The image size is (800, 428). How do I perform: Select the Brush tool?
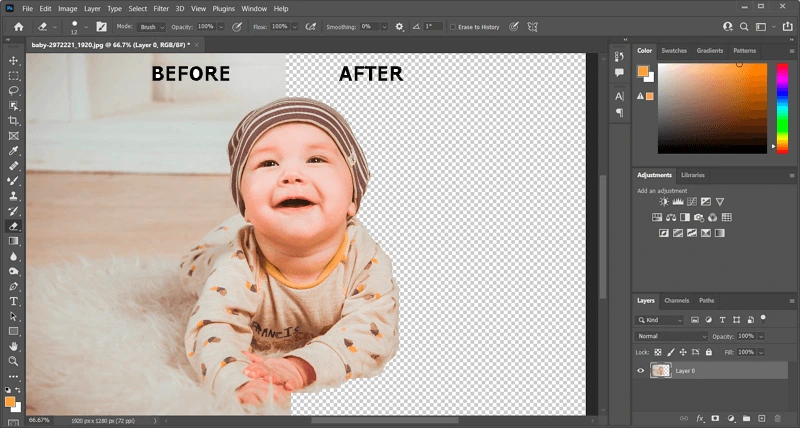pyautogui.click(x=13, y=181)
